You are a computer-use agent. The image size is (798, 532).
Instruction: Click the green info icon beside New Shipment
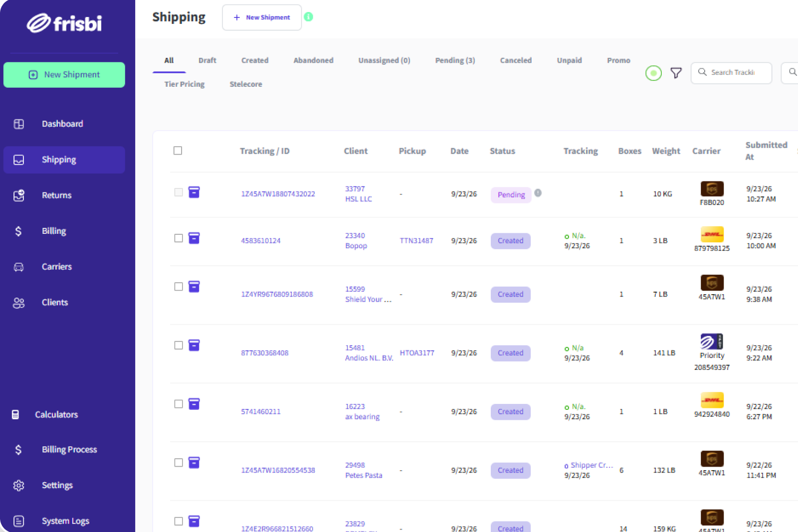[x=309, y=17]
